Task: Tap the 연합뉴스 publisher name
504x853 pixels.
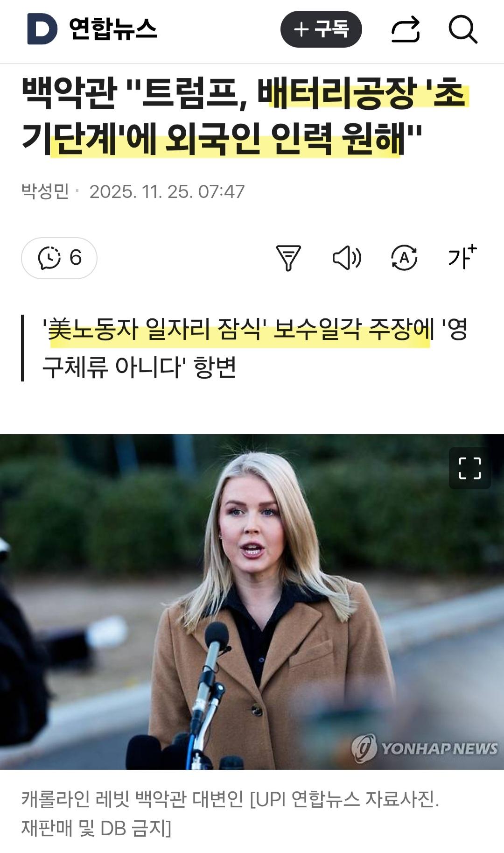Action: coord(113,29)
